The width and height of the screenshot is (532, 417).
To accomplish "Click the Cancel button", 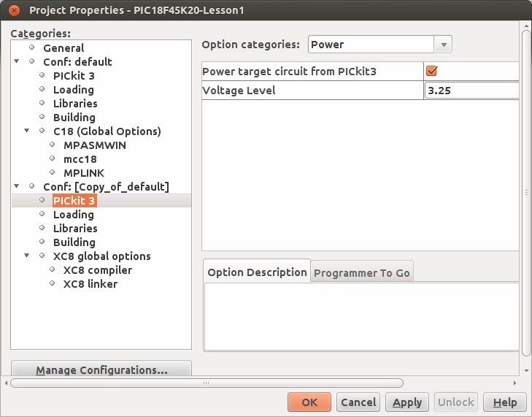I will pos(358,402).
